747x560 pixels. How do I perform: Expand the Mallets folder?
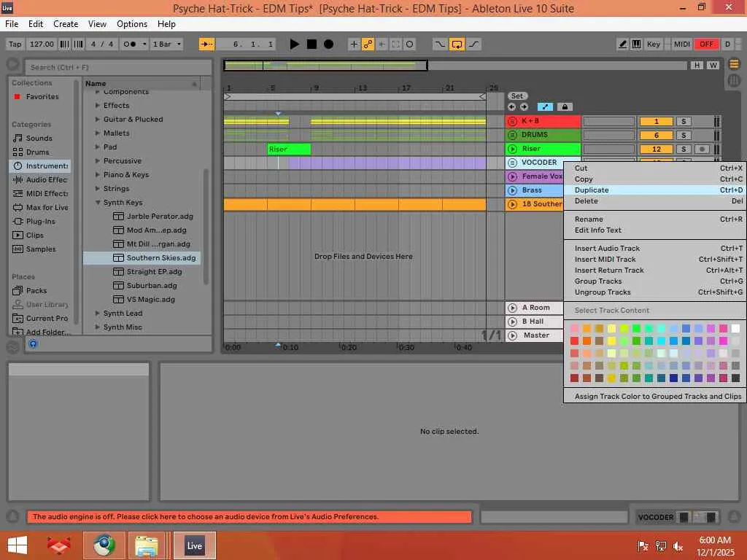[98, 133]
